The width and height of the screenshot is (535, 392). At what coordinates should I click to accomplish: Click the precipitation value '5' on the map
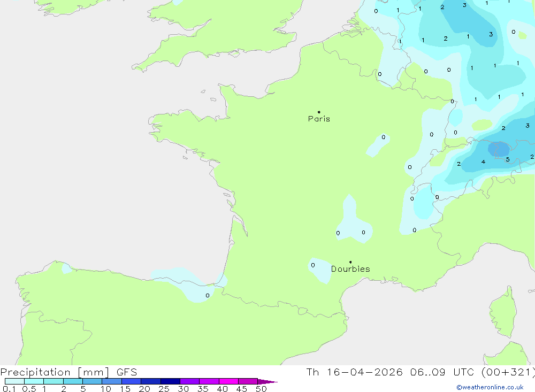(508, 159)
